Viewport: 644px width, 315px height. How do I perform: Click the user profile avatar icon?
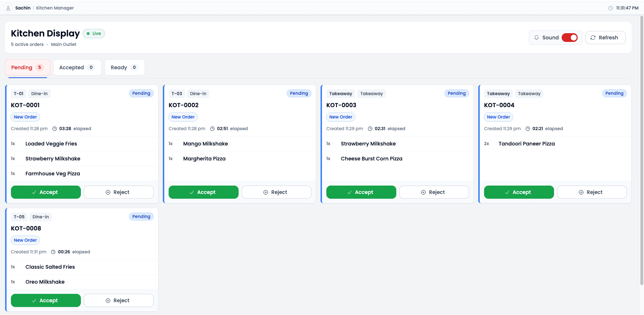click(8, 8)
